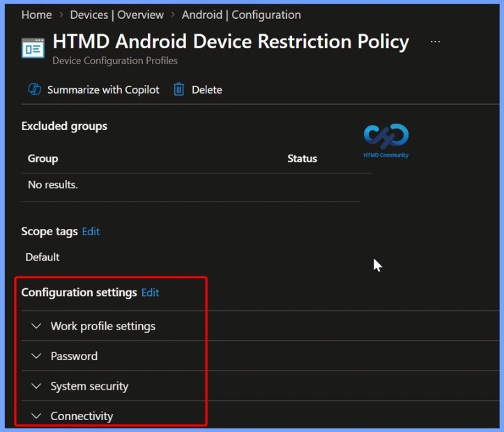This screenshot has width=504, height=432.
Task: Go to Devices | Overview breadcrumb
Action: coord(117,15)
